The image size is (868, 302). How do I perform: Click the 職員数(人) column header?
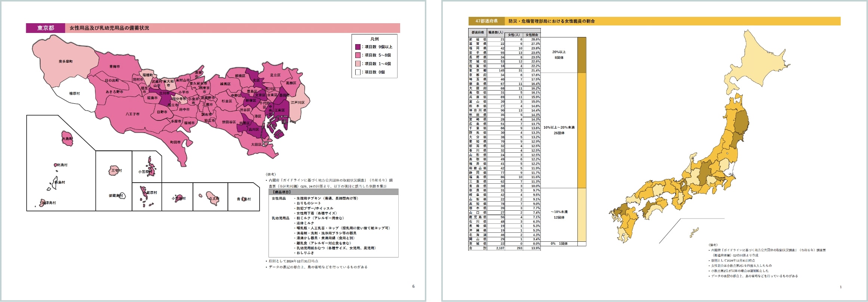click(x=496, y=33)
